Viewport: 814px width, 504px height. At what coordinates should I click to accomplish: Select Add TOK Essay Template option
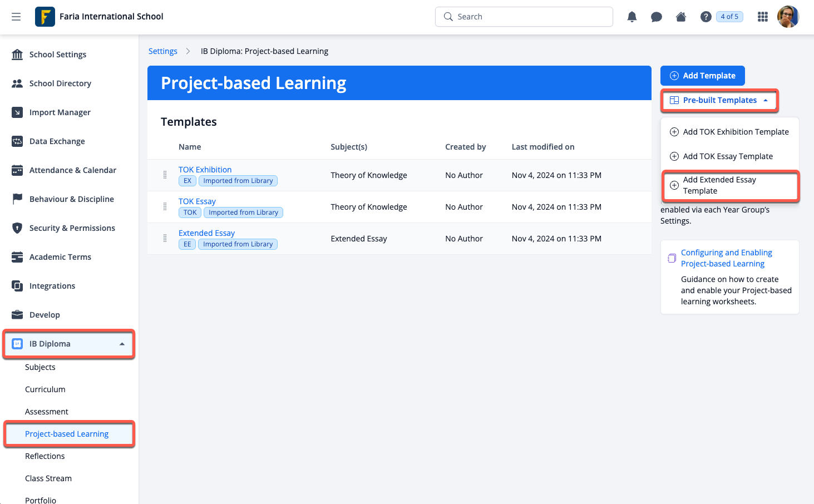coord(727,156)
